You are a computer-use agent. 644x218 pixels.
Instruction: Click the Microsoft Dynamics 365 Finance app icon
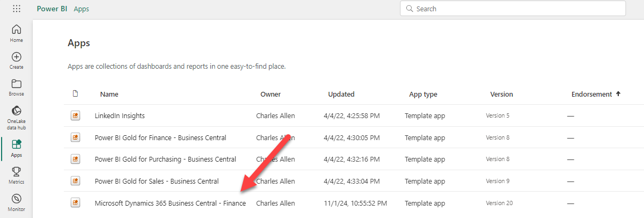point(75,203)
